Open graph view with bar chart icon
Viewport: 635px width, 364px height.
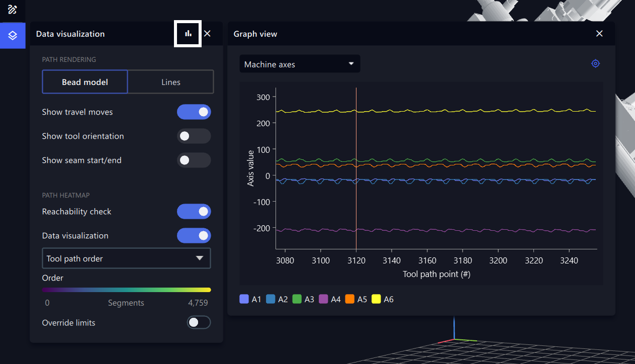coord(188,34)
